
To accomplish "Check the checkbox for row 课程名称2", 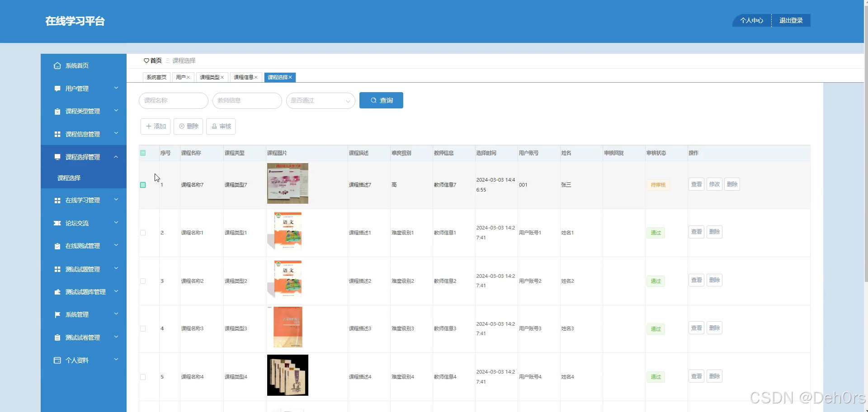I will tap(143, 281).
